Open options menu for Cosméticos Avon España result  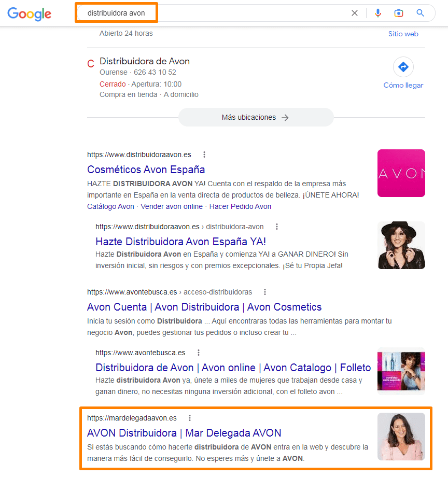204,154
